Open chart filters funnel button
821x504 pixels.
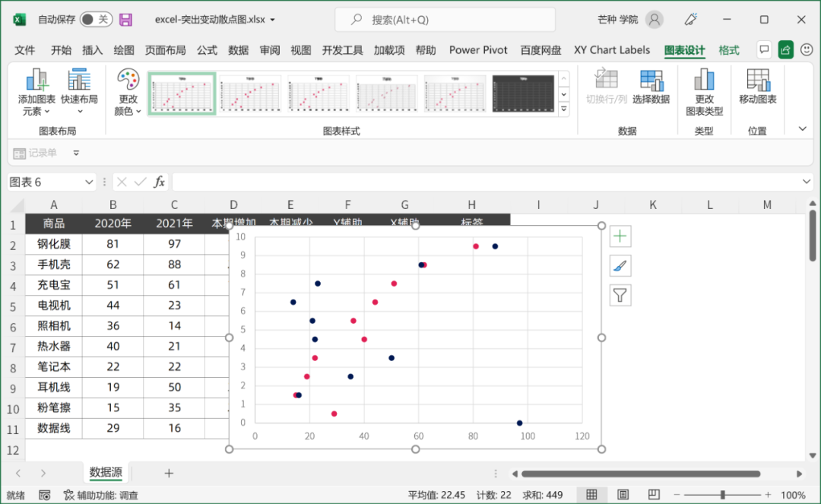click(620, 295)
